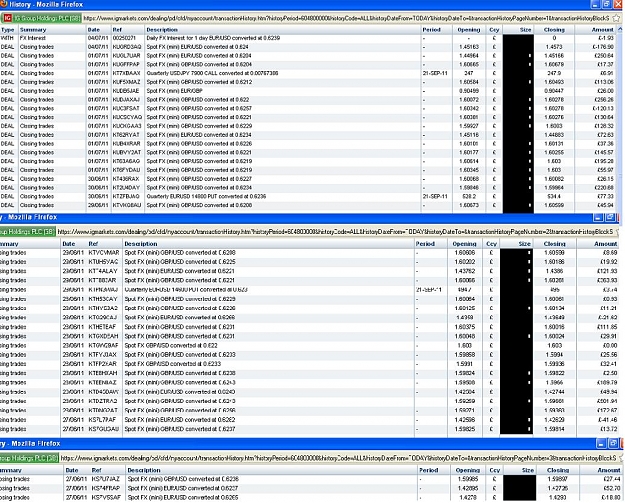Click amount '£0.00' in middle window
Screen dimensions: 625x503
point(610,345)
